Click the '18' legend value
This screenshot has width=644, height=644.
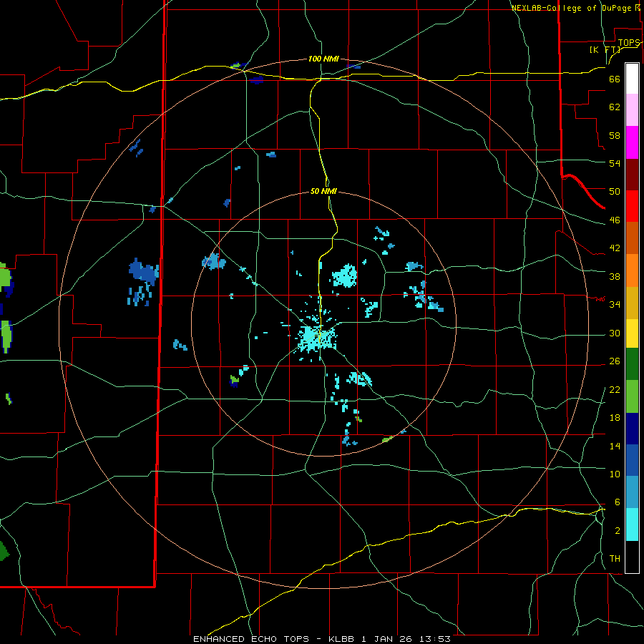point(615,418)
